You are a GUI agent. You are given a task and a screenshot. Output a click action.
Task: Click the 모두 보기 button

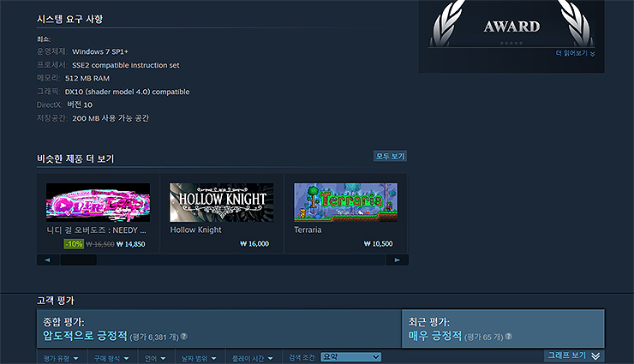click(x=390, y=156)
